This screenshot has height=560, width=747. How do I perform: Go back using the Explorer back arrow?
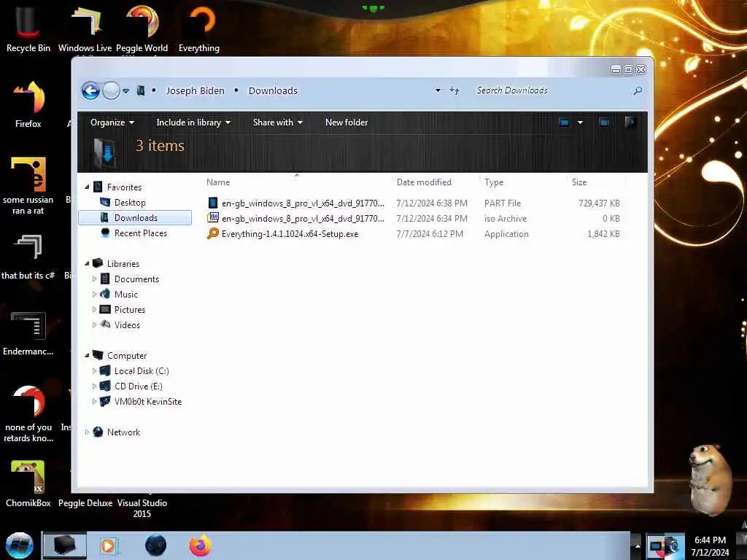[90, 90]
